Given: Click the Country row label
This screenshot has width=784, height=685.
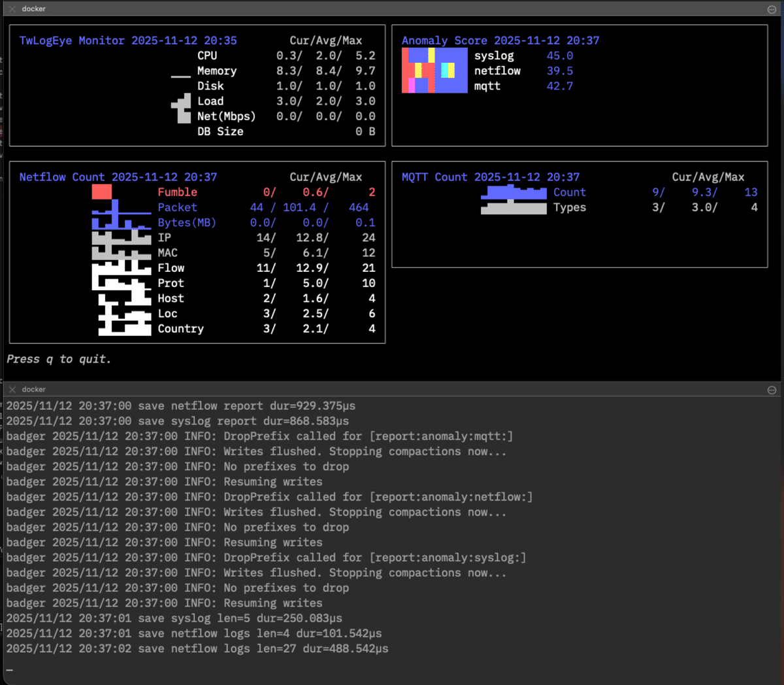Looking at the screenshot, I should tap(180, 329).
